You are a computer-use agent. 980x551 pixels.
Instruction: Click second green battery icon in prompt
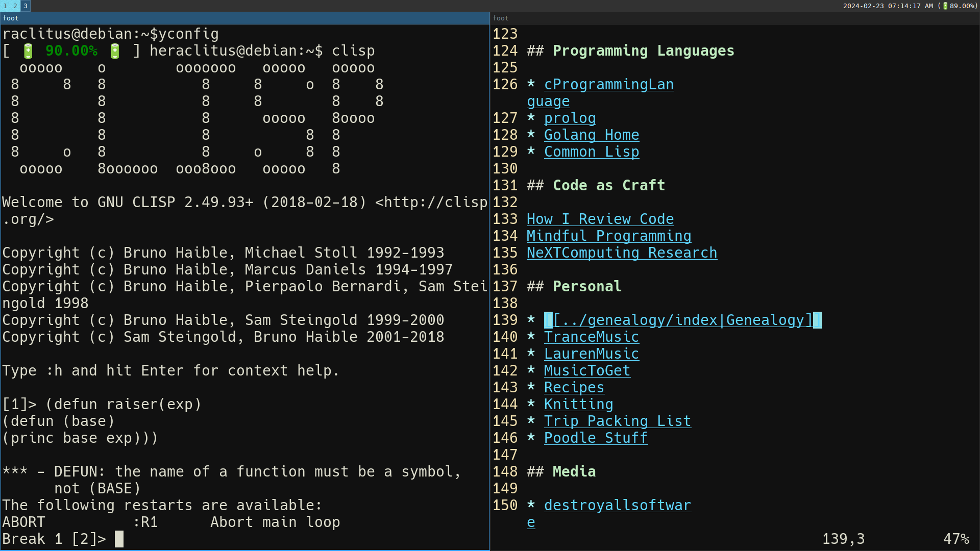(x=115, y=51)
